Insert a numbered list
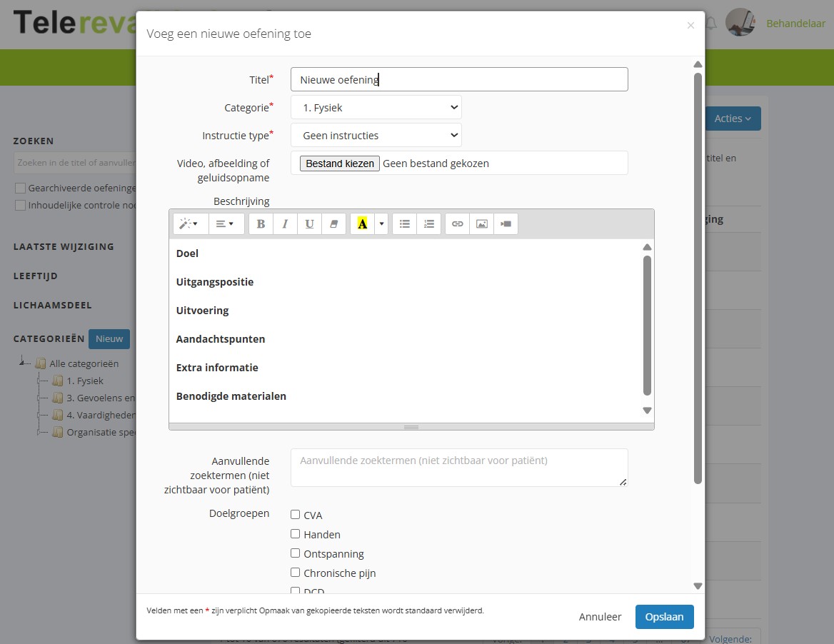 [429, 224]
